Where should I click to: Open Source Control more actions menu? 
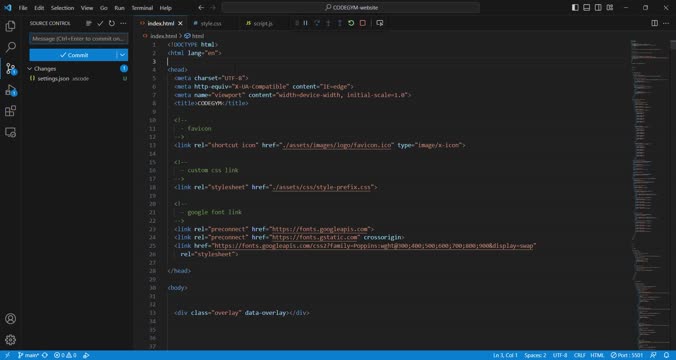123,23
